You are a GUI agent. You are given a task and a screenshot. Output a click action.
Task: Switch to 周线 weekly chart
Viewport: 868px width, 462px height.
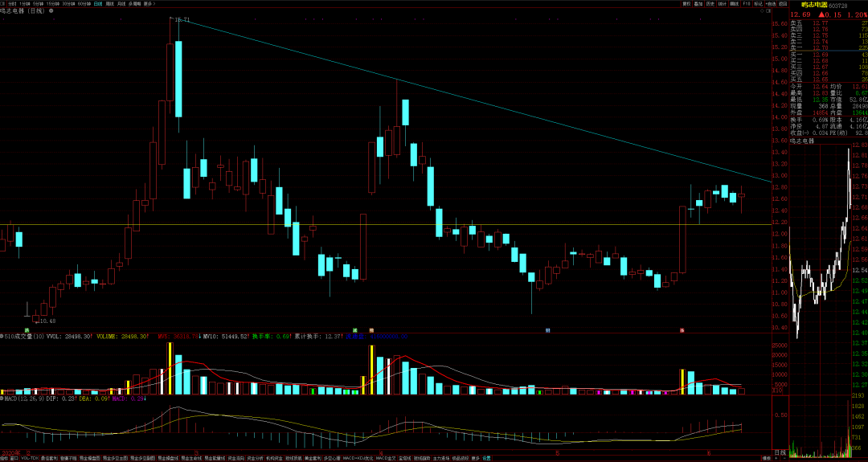tap(109, 3)
